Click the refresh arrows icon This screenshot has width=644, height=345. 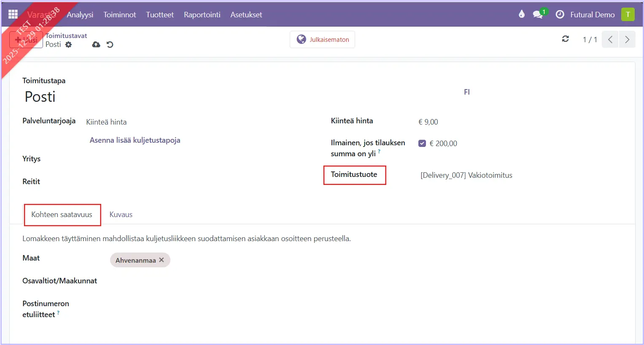pyautogui.click(x=566, y=39)
